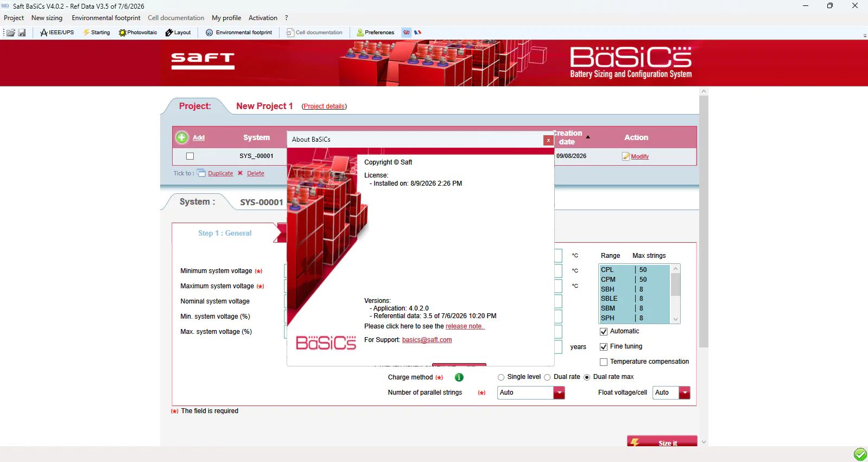Click the Delete link

(x=256, y=174)
